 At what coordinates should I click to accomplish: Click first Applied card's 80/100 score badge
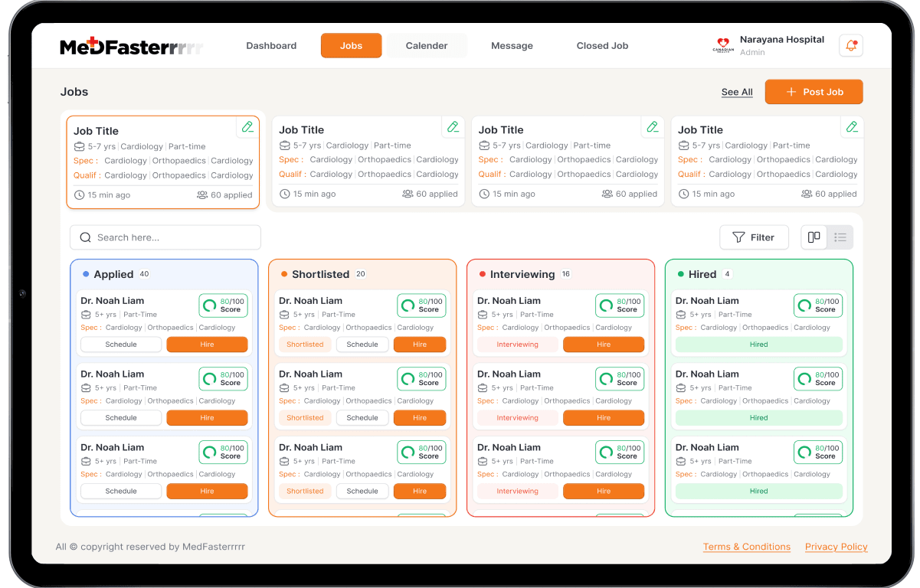tap(224, 305)
